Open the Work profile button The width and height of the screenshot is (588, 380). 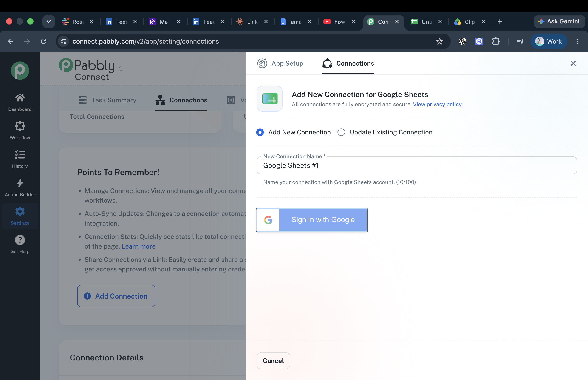tap(548, 41)
